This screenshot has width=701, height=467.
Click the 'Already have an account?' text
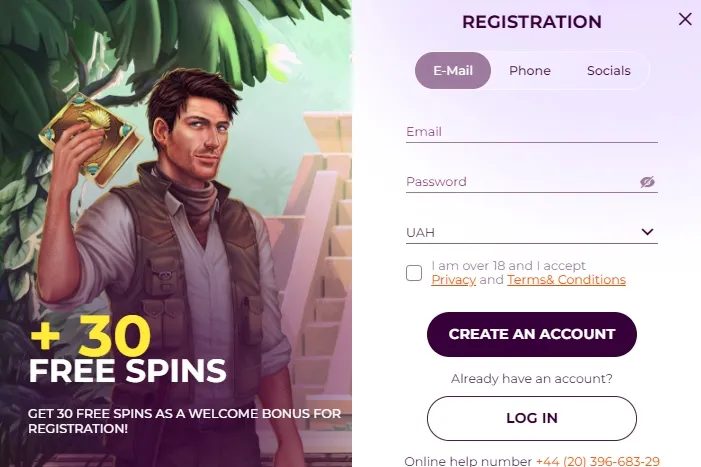(531, 379)
